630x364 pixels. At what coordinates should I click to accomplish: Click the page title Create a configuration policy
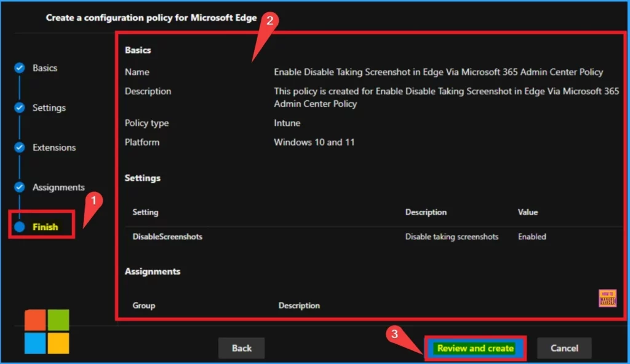pos(151,18)
